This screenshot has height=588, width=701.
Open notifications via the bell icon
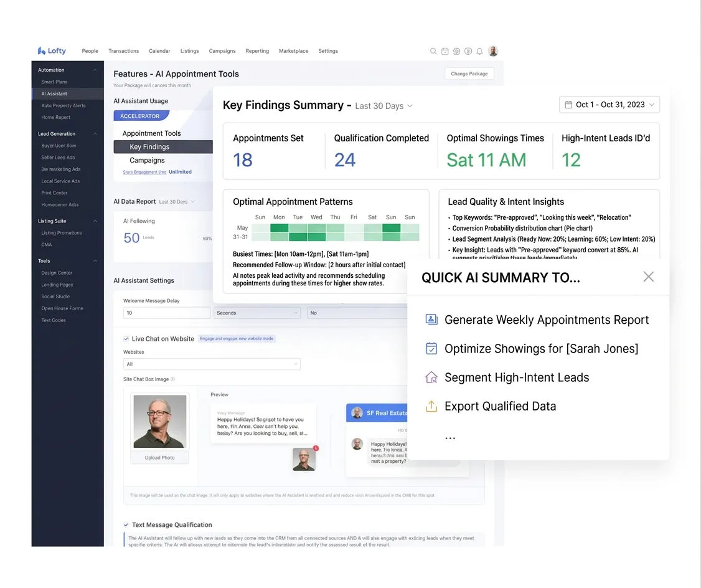[479, 51]
